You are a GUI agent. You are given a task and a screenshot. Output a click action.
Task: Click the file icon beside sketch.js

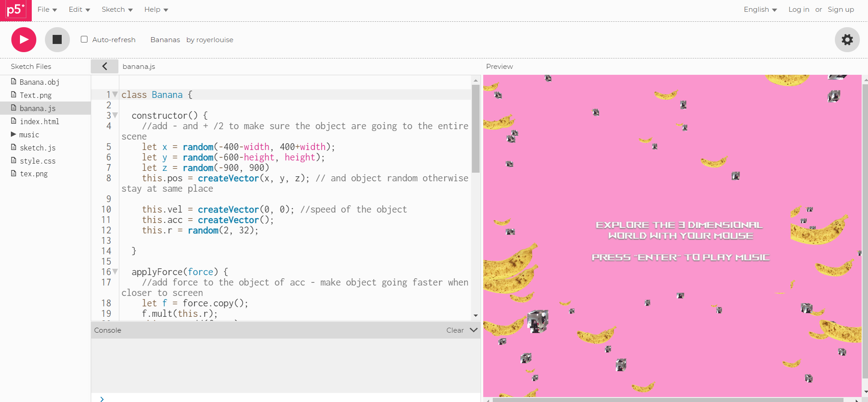coord(14,147)
